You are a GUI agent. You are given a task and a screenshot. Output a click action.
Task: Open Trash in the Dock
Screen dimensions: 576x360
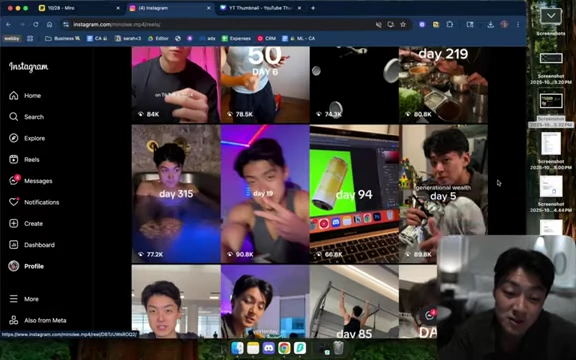(338, 348)
